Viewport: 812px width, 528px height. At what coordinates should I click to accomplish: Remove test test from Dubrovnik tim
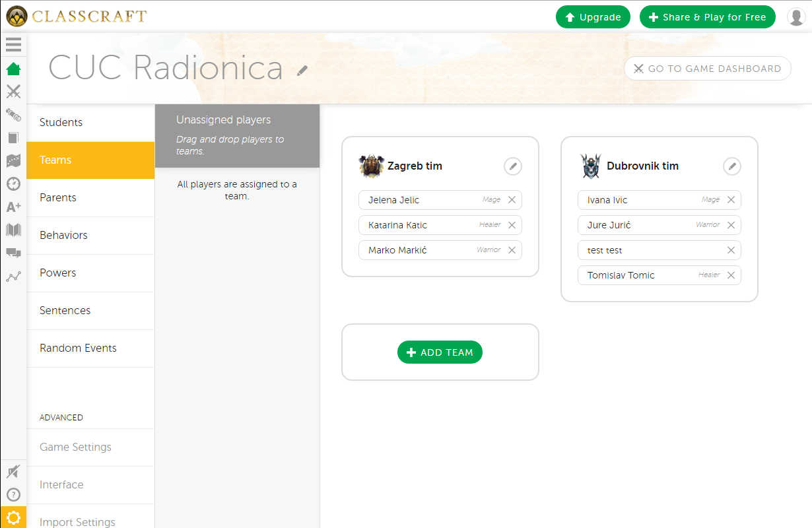click(x=731, y=250)
